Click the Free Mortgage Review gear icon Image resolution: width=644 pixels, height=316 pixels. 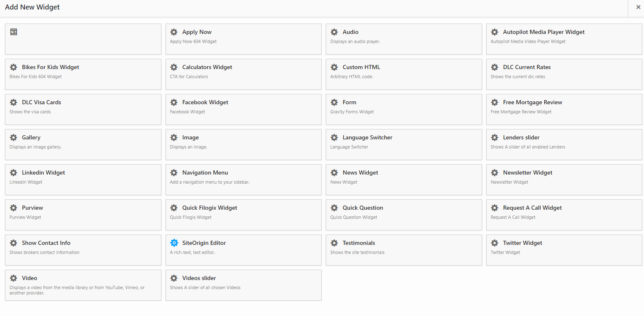click(495, 102)
